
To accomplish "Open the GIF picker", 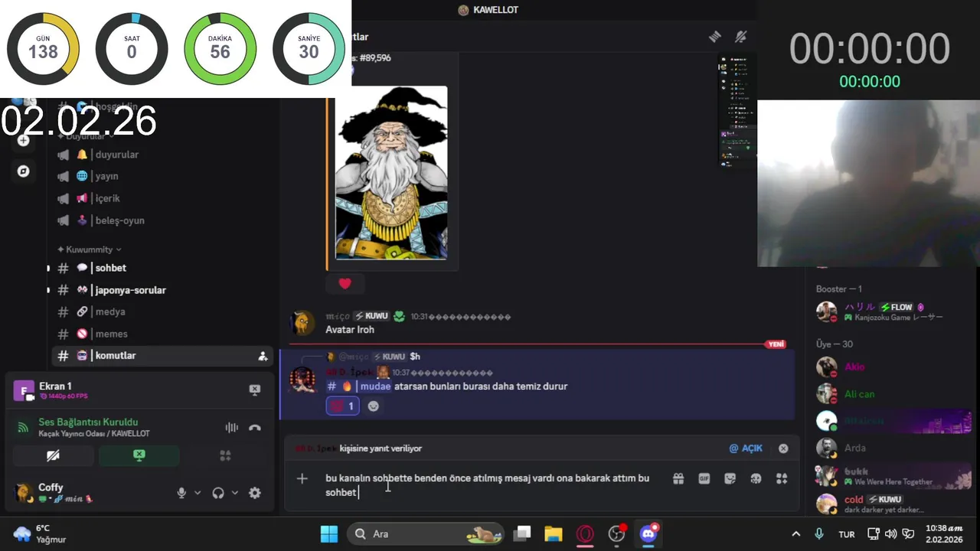I will click(x=704, y=478).
